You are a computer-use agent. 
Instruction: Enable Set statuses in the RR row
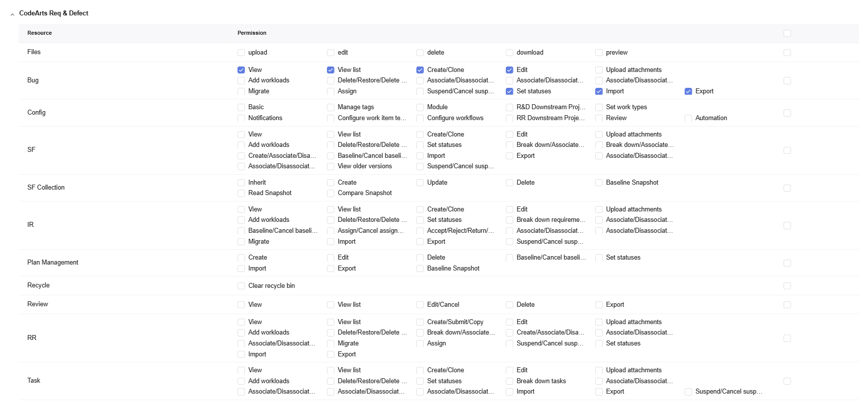click(599, 343)
